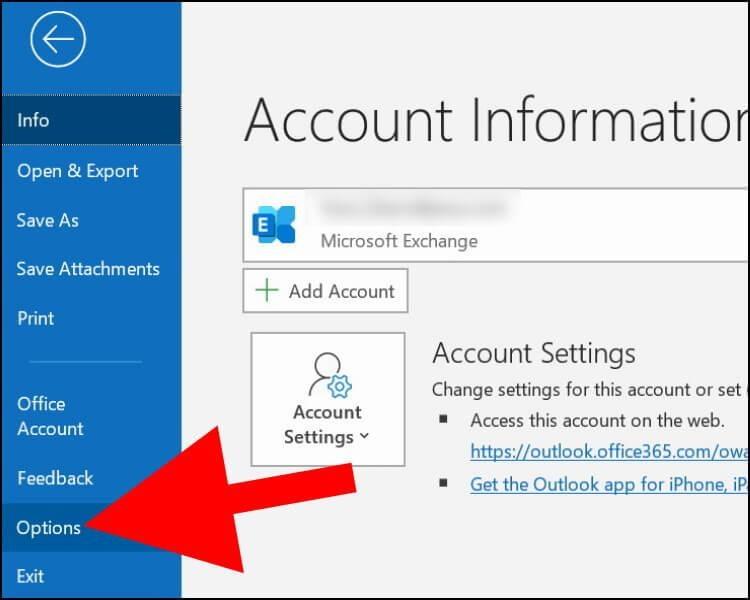The image size is (750, 600).
Task: Go to Office Account
Action: [x=91, y=416]
